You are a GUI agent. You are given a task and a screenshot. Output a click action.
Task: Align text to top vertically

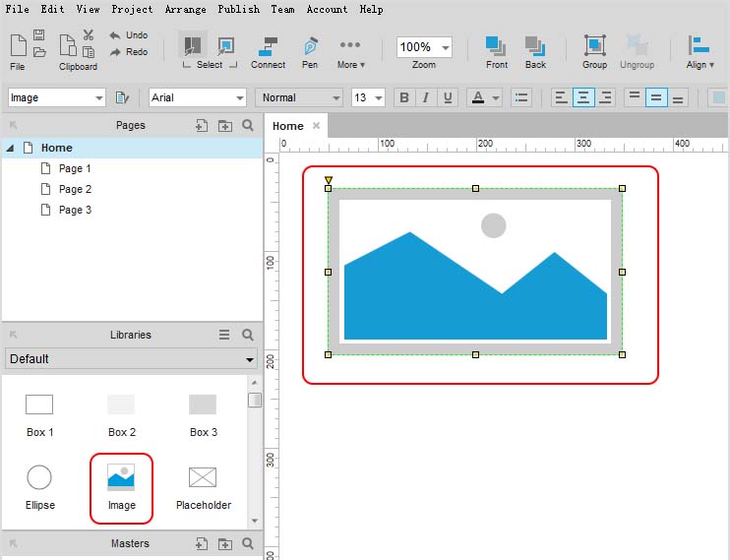[635, 97]
